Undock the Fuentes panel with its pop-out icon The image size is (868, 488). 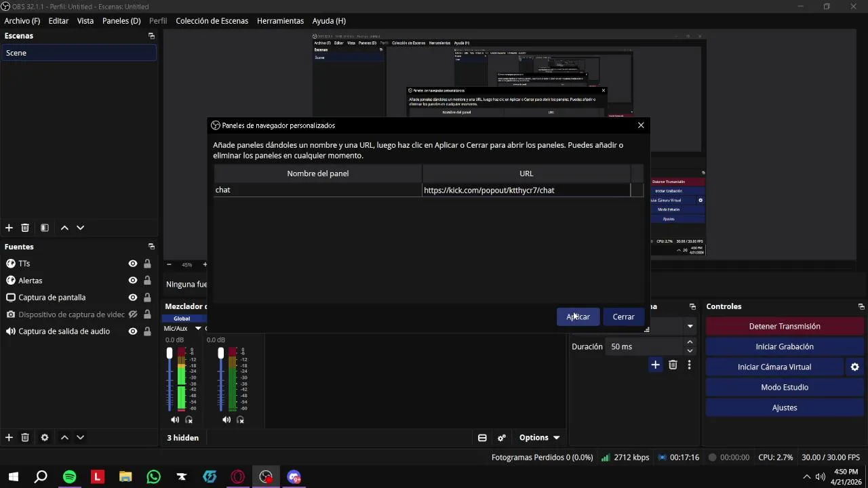[151, 247]
